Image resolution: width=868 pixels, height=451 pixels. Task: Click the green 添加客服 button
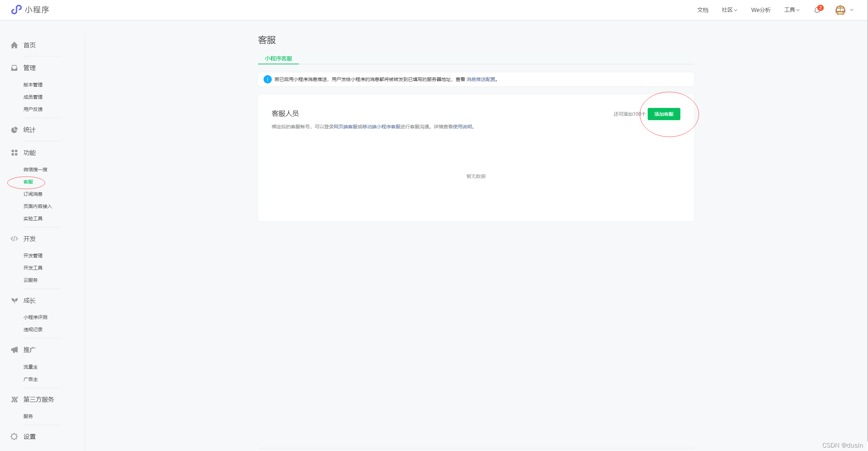(664, 114)
